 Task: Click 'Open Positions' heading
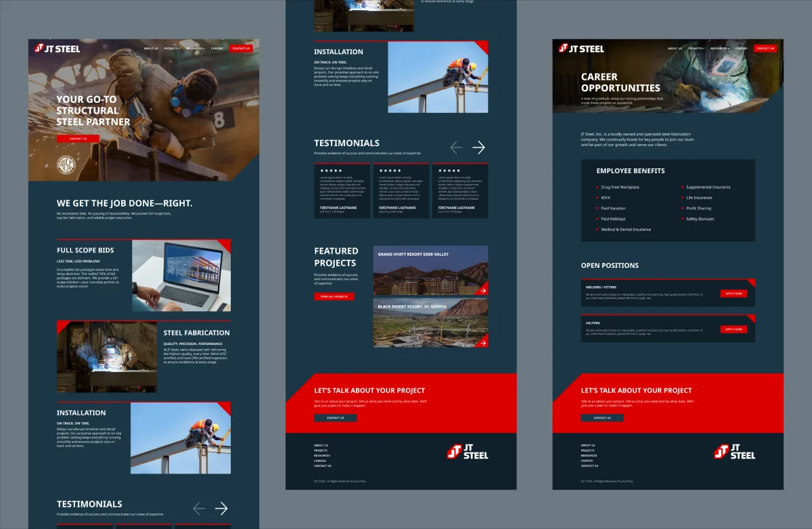[x=610, y=266]
